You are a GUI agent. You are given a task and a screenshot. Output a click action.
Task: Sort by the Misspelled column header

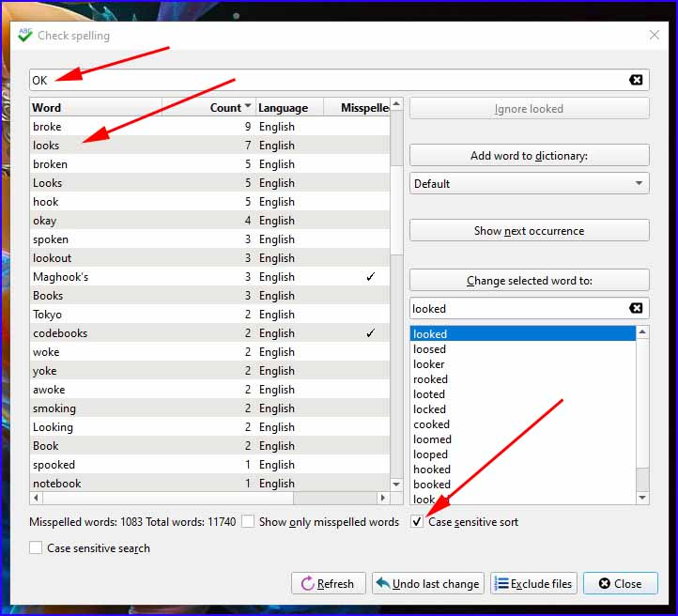(357, 107)
